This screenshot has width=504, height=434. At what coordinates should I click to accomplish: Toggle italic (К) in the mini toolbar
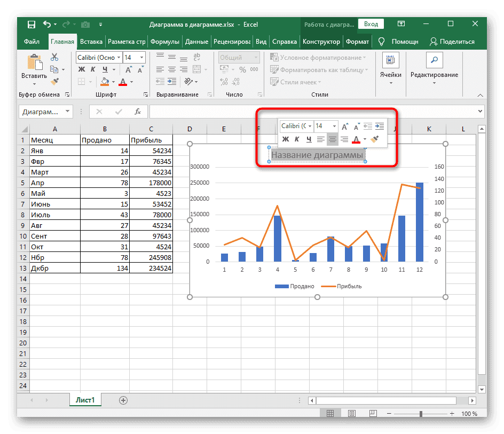point(297,139)
